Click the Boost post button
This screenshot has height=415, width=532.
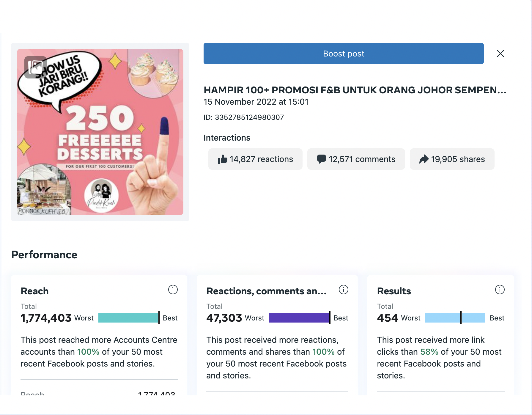344,54
